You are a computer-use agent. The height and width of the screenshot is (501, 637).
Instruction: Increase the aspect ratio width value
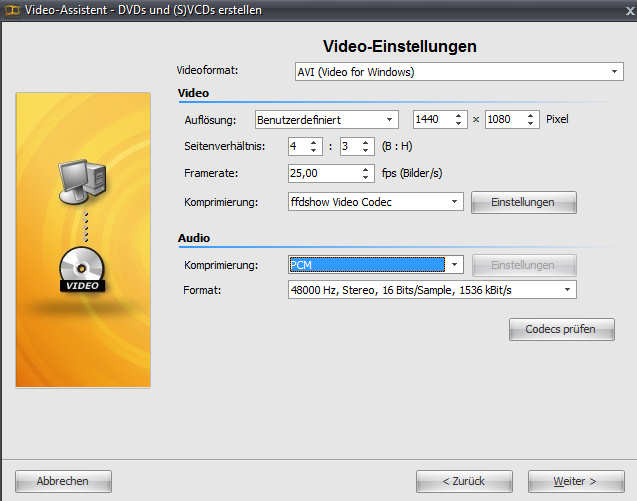pos(314,142)
